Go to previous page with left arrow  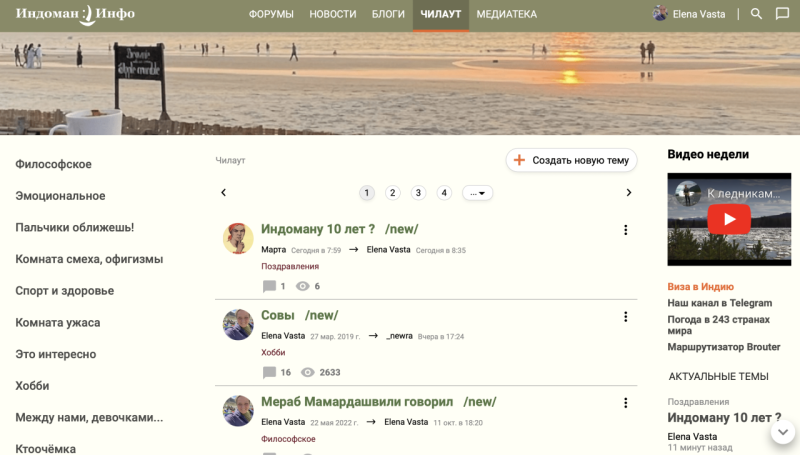223,192
